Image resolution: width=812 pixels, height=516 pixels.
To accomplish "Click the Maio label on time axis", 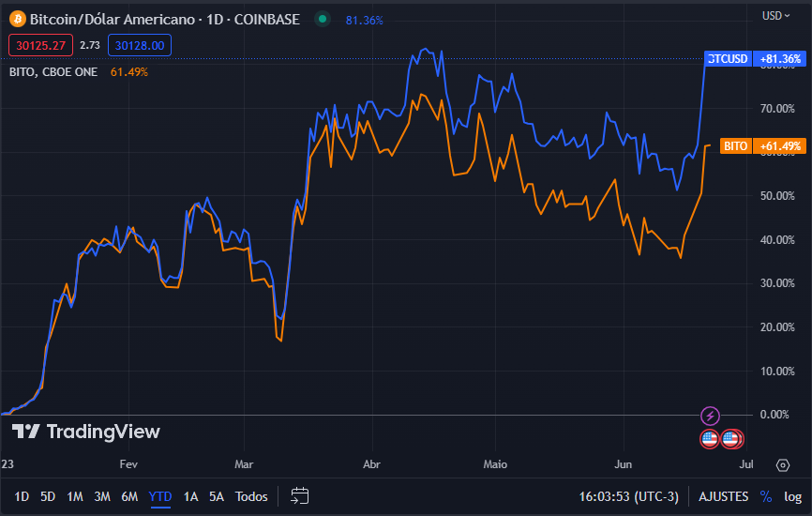I will pyautogui.click(x=495, y=464).
